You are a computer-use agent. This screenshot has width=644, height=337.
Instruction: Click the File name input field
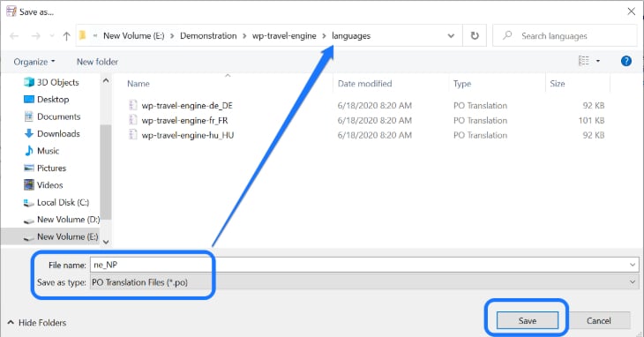[x=364, y=265]
